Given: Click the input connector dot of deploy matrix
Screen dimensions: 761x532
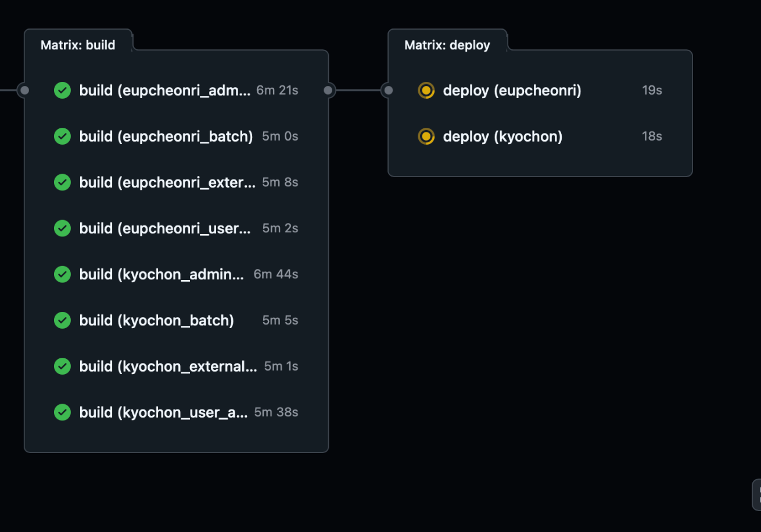Looking at the screenshot, I should pos(389,90).
